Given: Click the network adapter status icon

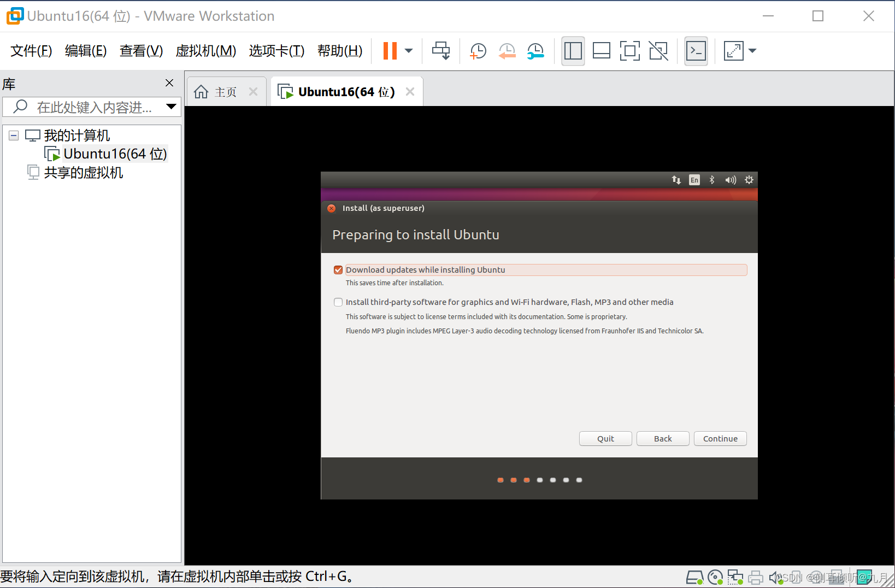Looking at the screenshot, I should click(735, 577).
